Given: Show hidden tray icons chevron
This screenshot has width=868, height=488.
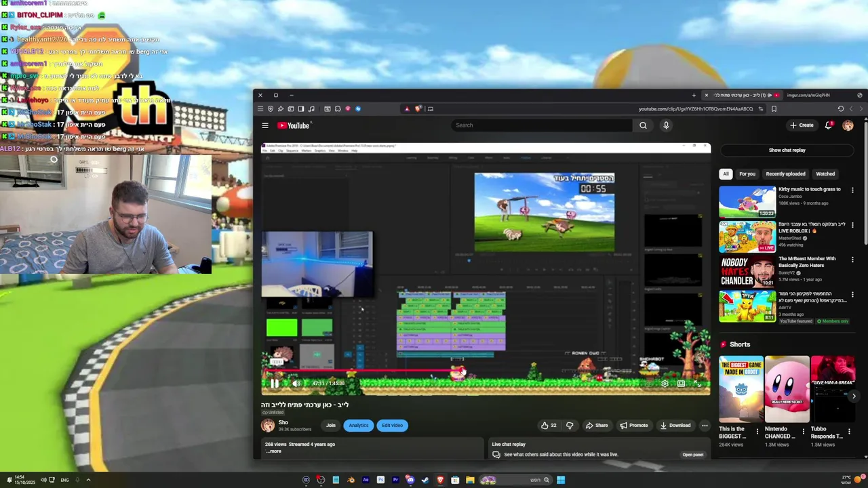Looking at the screenshot, I should point(88,480).
